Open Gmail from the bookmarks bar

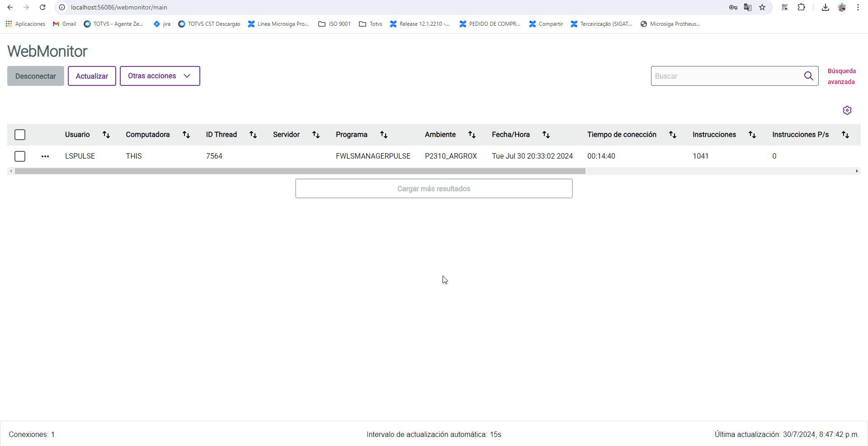[64, 24]
